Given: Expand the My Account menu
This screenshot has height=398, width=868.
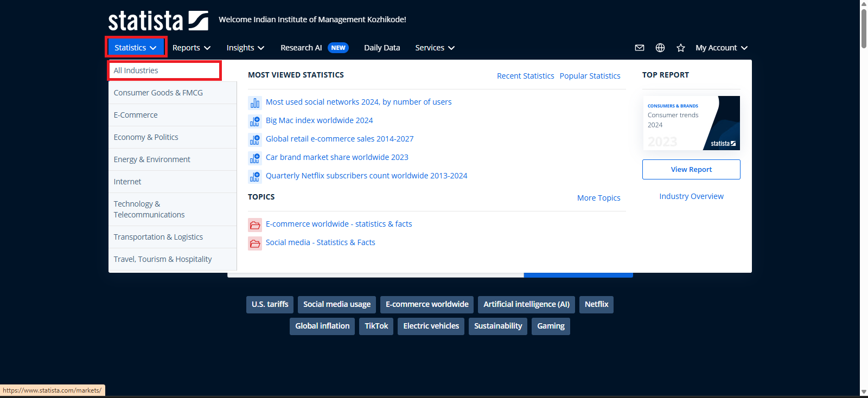Looking at the screenshot, I should (721, 48).
